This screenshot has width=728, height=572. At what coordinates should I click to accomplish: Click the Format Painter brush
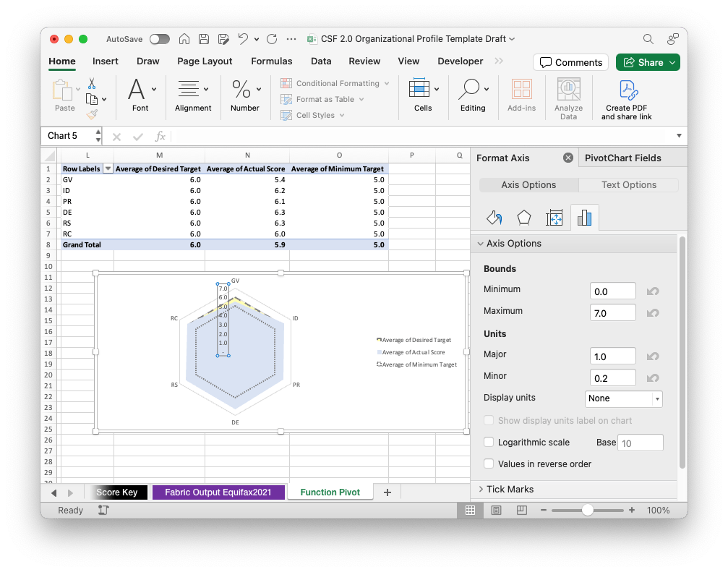pos(92,114)
